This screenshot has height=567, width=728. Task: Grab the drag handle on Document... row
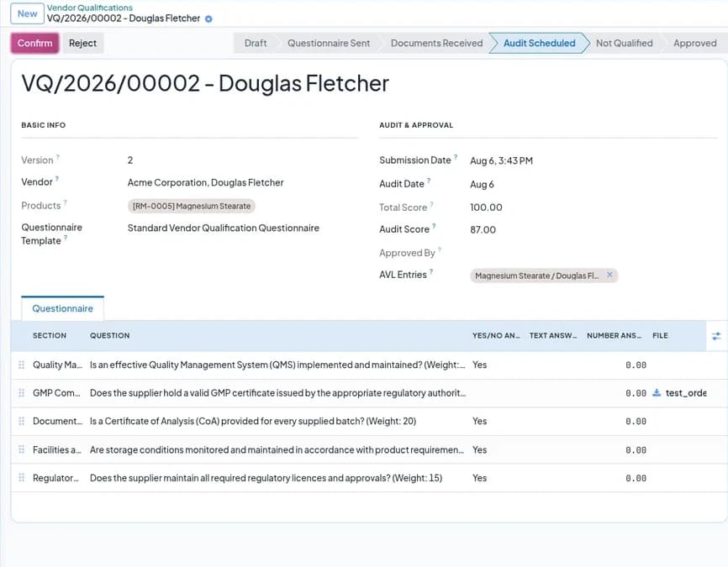[21, 422]
